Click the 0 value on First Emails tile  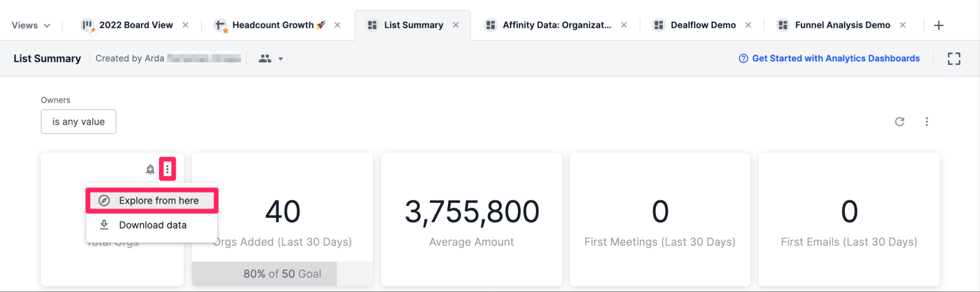pyautogui.click(x=849, y=212)
